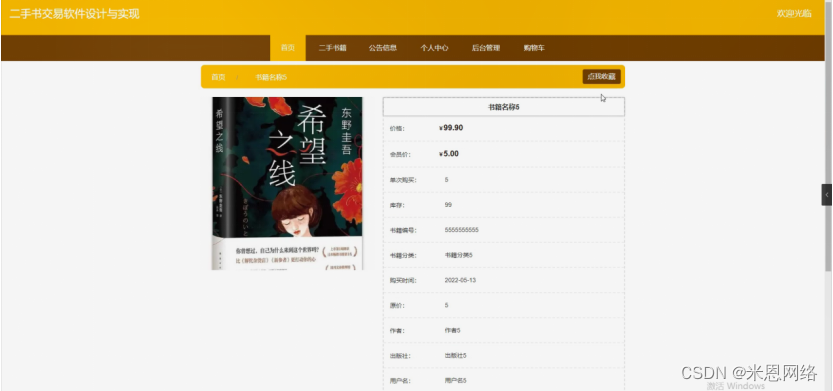833x391 pixels.
Task: Click the username value 用户名5
Action: (x=455, y=380)
